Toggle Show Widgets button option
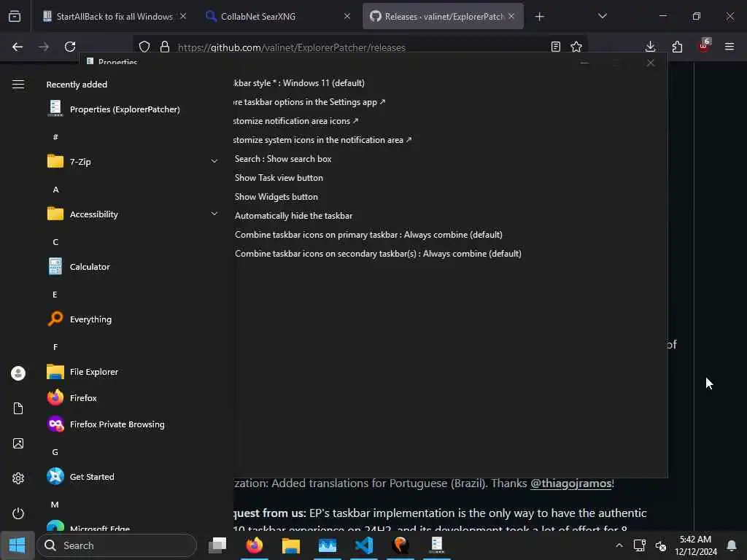Viewport: 747px width, 560px height. point(276,197)
